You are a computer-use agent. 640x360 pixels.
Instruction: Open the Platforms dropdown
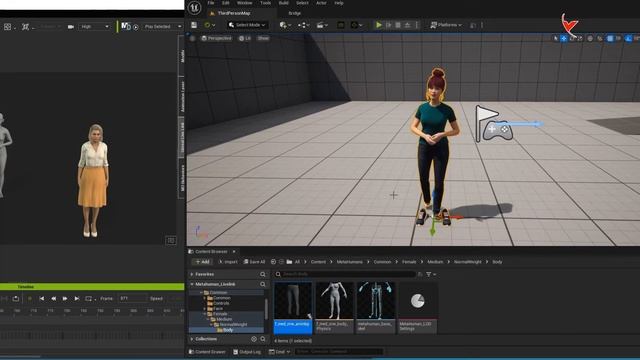click(446, 25)
